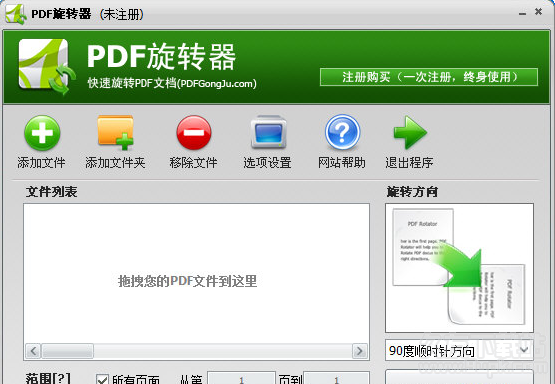Click the 页到 ending page input field
Image resolution: width=555 pixels, height=384 pixels.
tap(336, 378)
